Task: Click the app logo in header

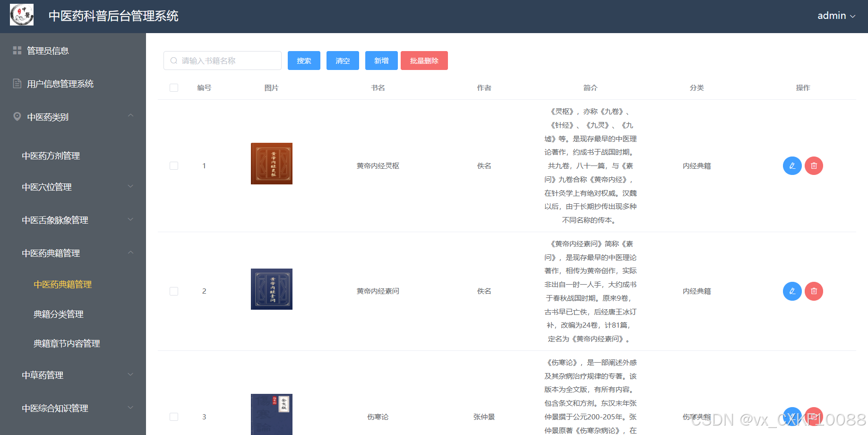Action: [x=22, y=15]
